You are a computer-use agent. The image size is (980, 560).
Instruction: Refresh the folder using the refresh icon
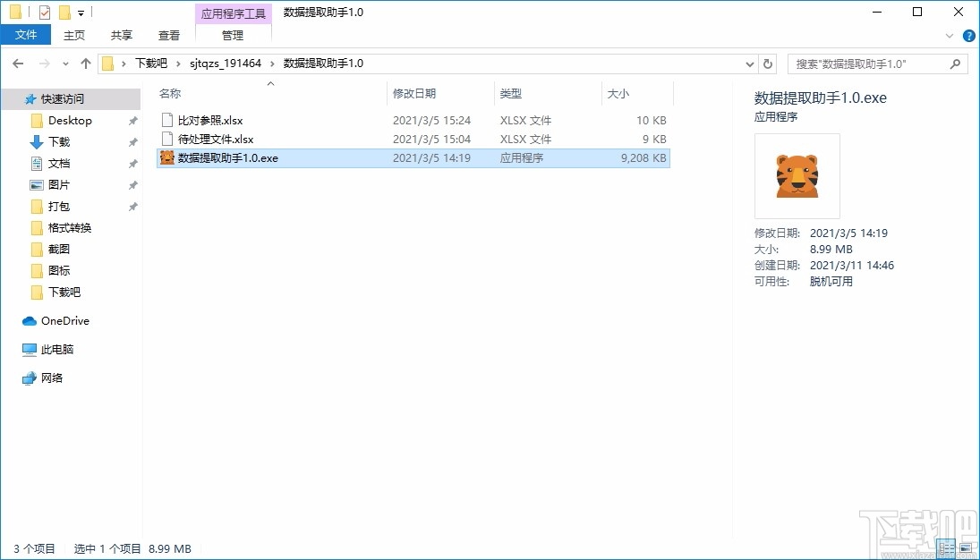pos(768,64)
